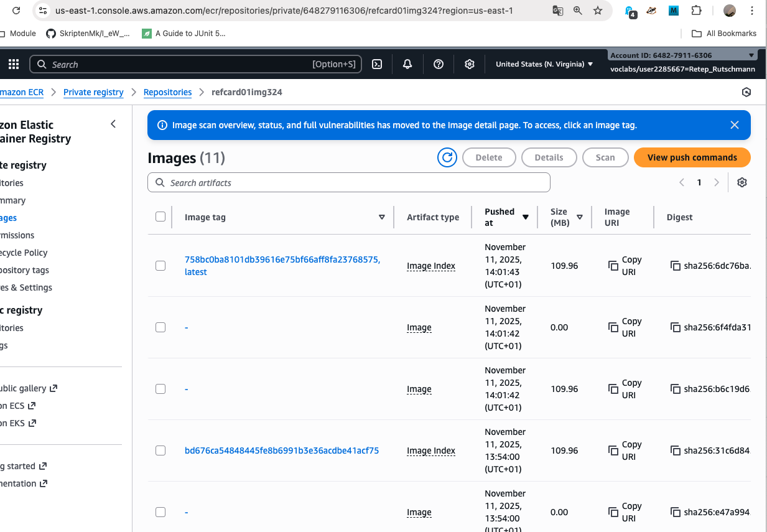
Task: Open the SkriptenMk GitHub bookmark
Action: coord(88,33)
